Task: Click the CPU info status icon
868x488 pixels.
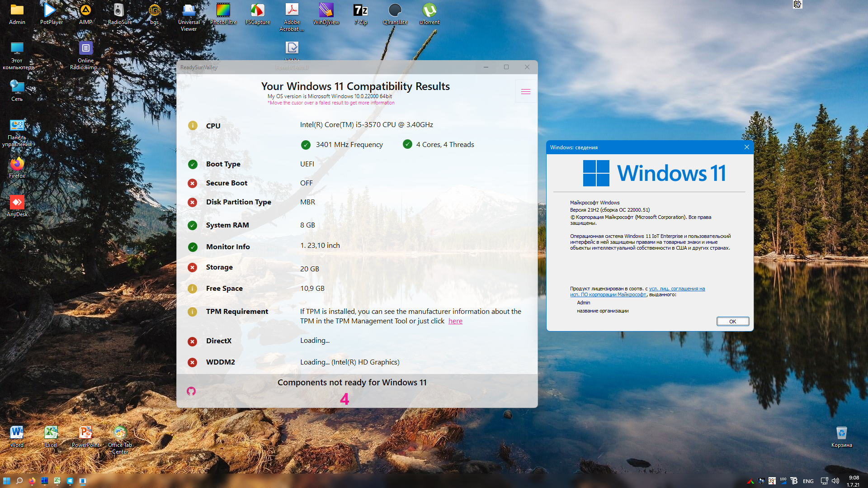Action: [193, 125]
